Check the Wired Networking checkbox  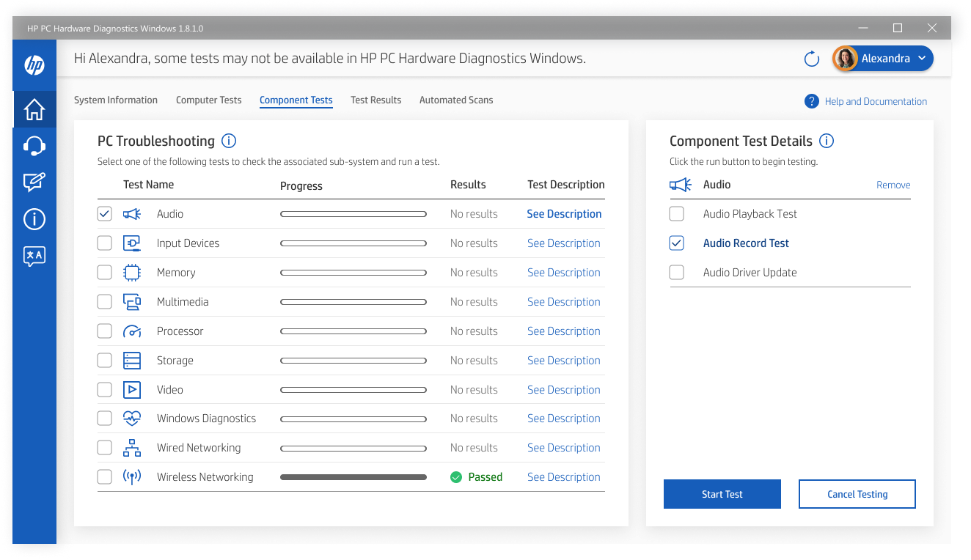105,448
